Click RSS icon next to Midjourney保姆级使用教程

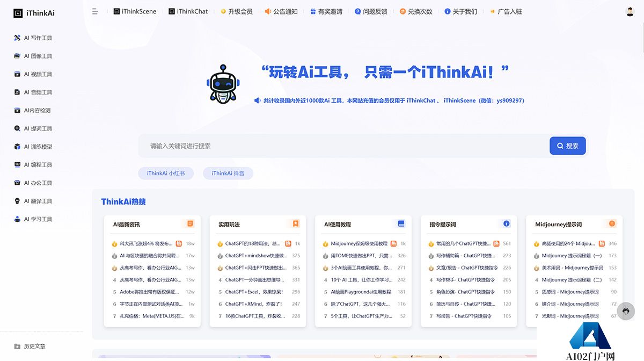(393, 243)
